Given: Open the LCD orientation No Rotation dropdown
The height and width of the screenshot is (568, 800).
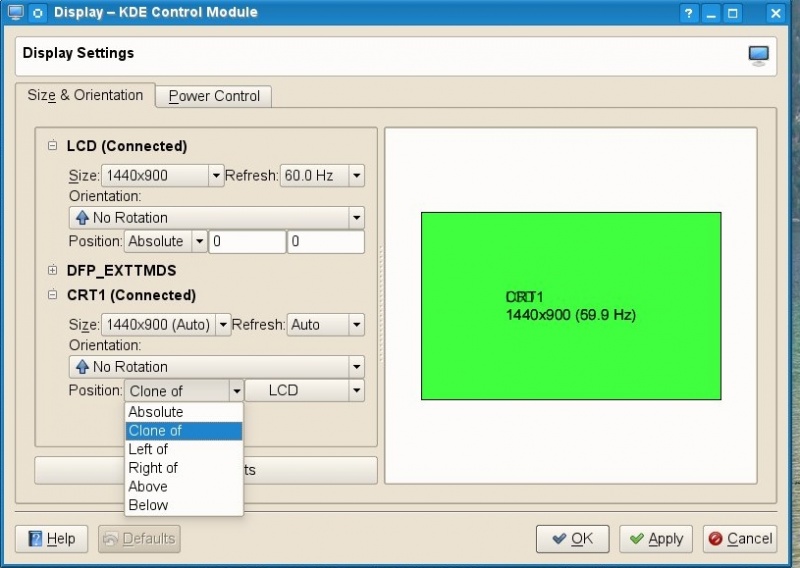Looking at the screenshot, I should (x=216, y=218).
